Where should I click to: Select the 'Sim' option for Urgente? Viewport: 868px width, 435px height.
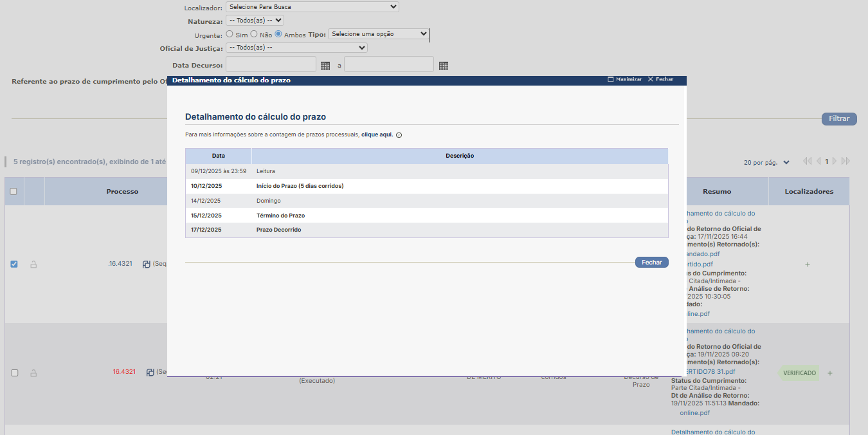[x=230, y=34]
